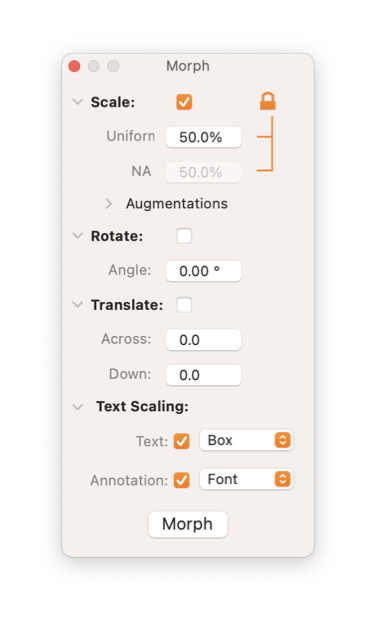The width and height of the screenshot is (380, 620).
Task: Click the orange proportional scale lock icon
Action: pyautogui.click(x=268, y=101)
